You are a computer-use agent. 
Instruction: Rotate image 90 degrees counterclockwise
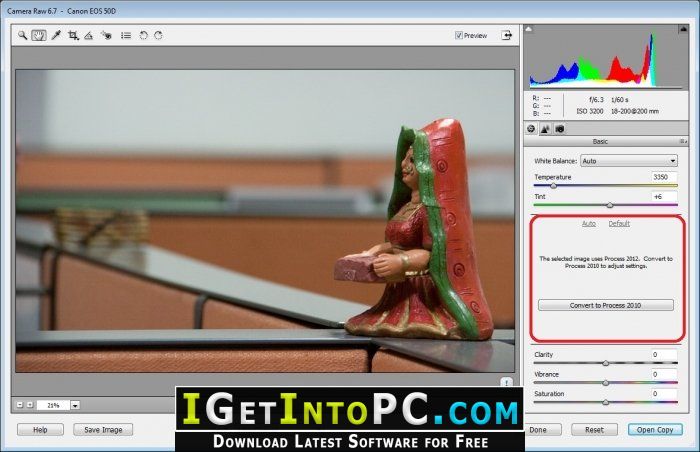pyautogui.click(x=143, y=35)
